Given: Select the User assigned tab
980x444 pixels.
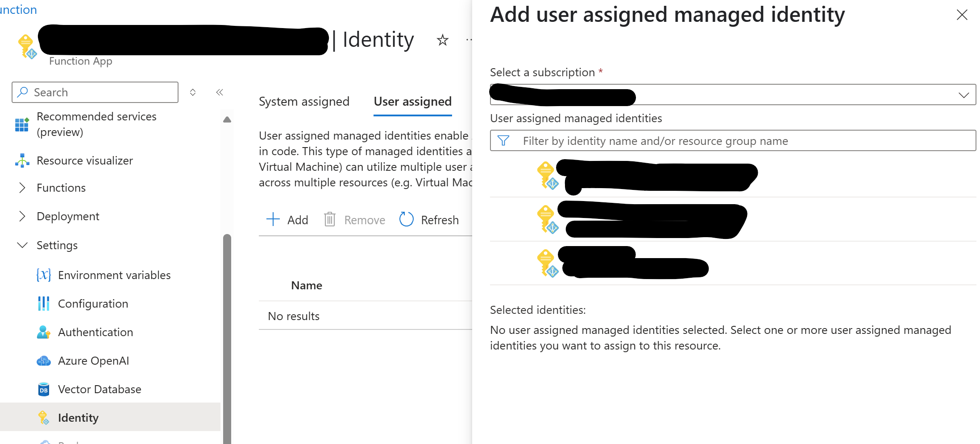Looking at the screenshot, I should pyautogui.click(x=413, y=102).
